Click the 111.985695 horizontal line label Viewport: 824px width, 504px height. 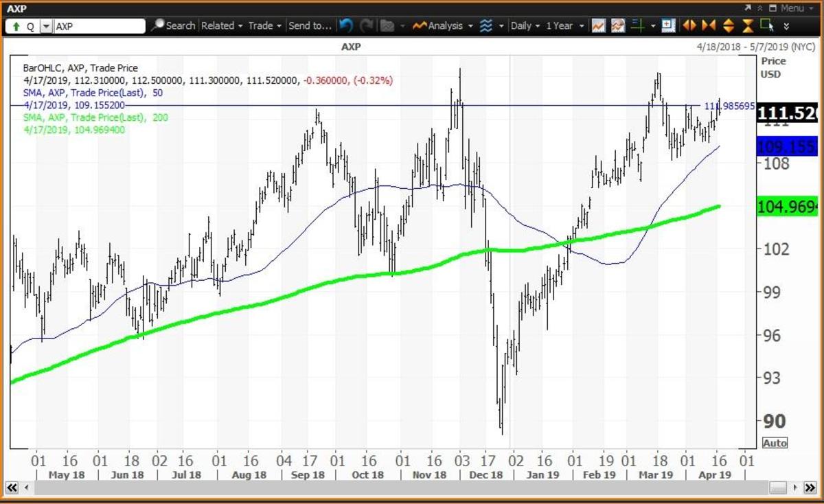(x=729, y=106)
